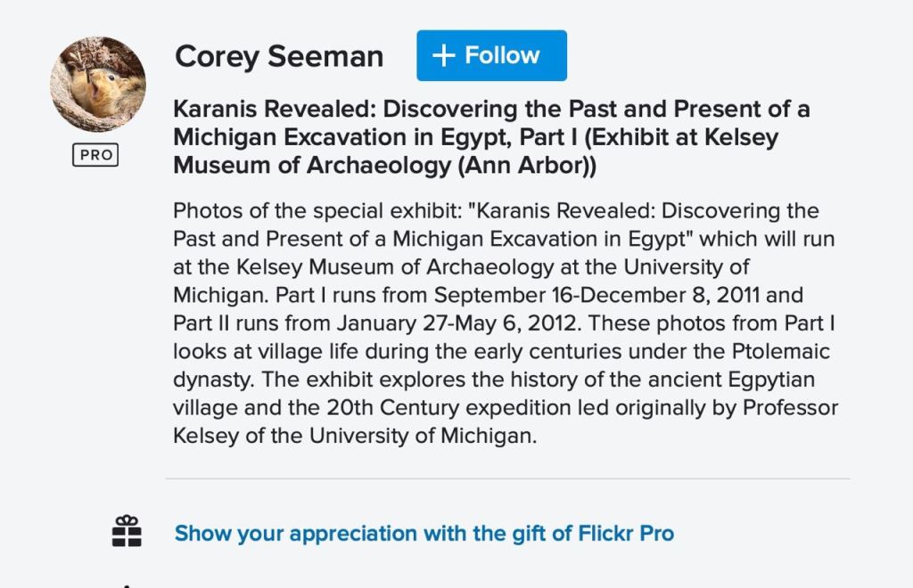Viewport: 913px width, 588px height.
Task: Click the gift box icon
Action: (127, 531)
